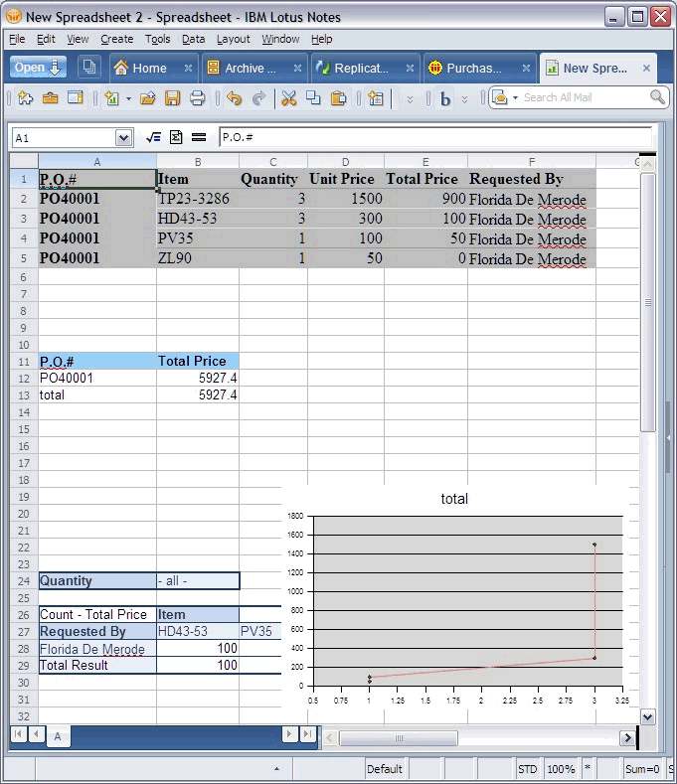Expand the chevron after the bold button

point(464,99)
